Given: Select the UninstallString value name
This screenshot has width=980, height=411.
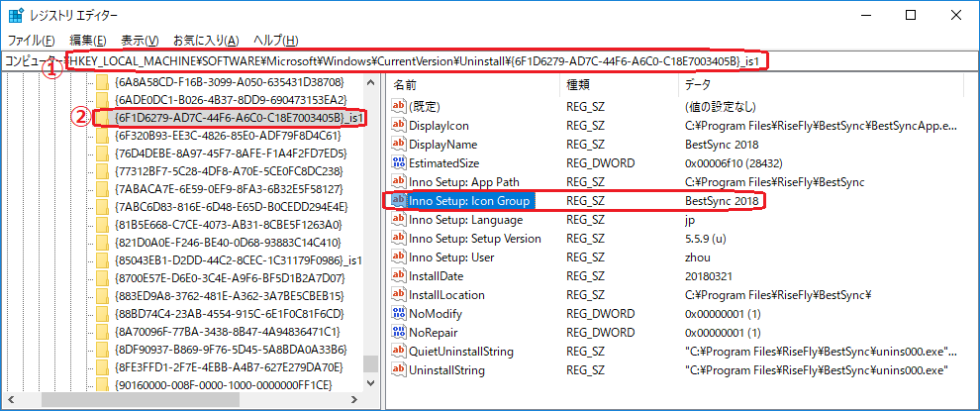Looking at the screenshot, I should coord(446,369).
